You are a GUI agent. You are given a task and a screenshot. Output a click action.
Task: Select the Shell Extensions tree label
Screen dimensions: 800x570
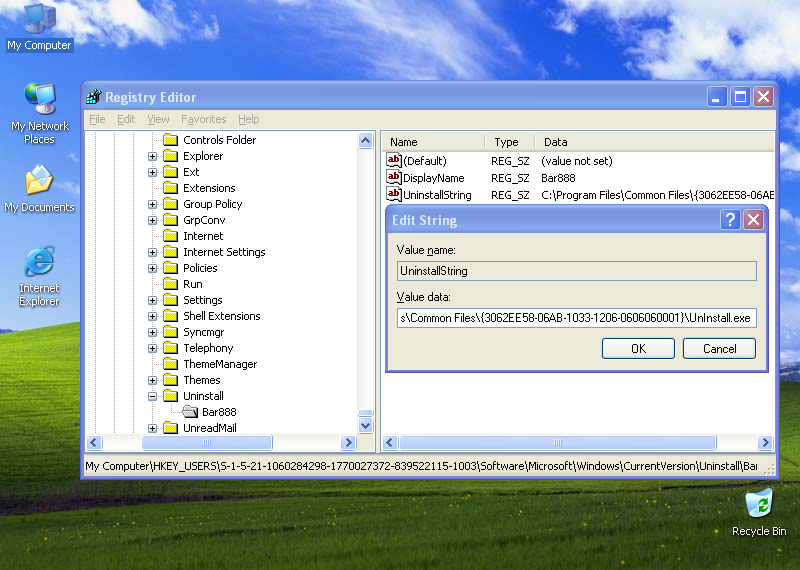pyautogui.click(x=221, y=316)
